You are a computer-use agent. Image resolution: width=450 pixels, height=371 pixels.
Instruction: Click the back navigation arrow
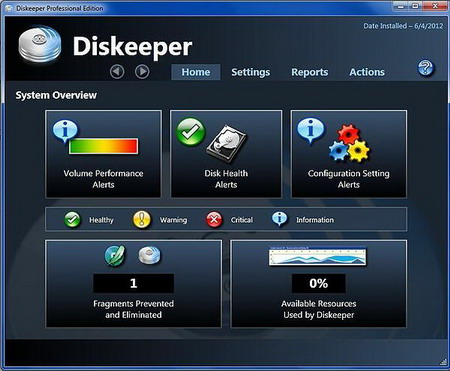[x=117, y=72]
